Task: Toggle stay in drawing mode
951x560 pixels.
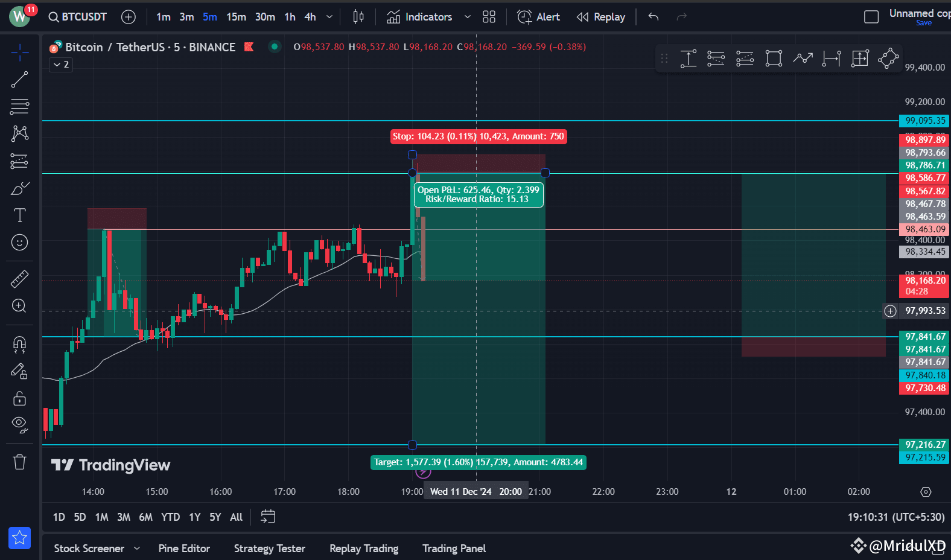Action: (19, 371)
